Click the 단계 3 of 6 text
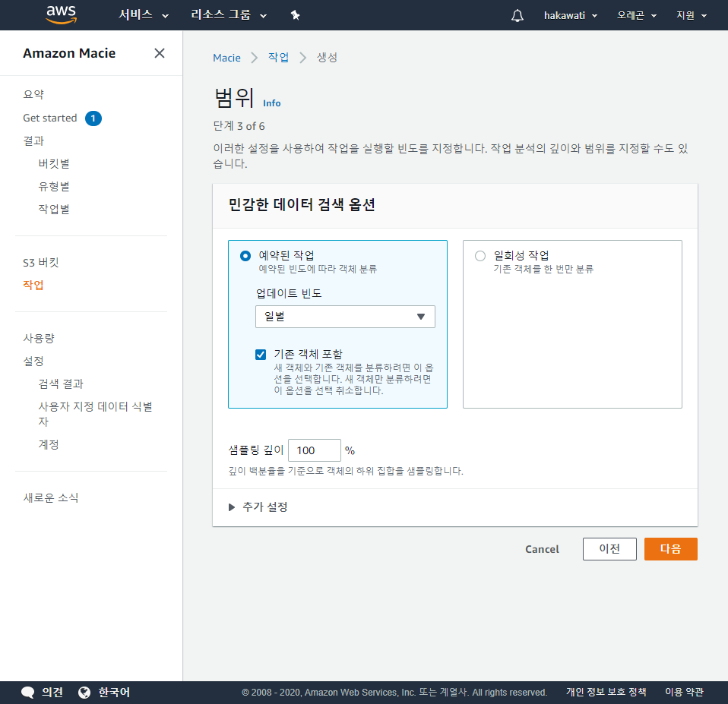728x704 pixels. [x=239, y=126]
